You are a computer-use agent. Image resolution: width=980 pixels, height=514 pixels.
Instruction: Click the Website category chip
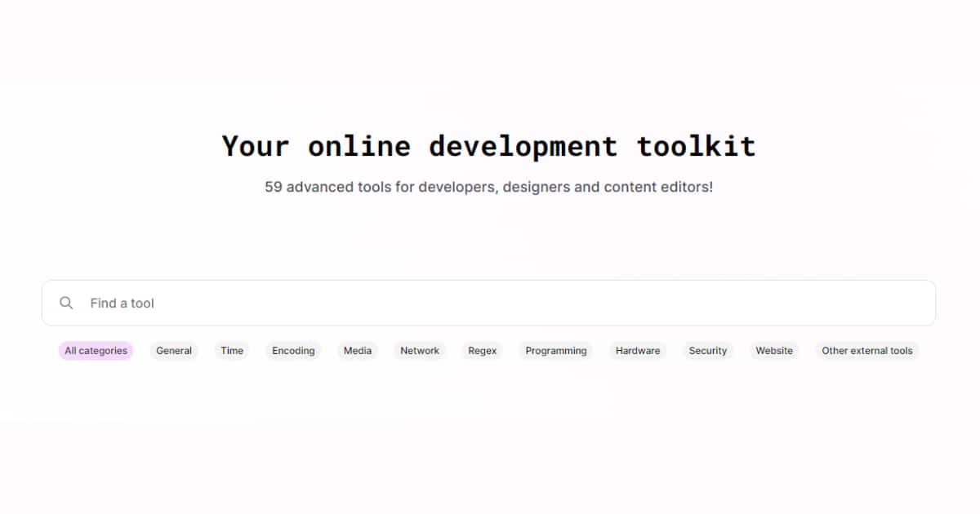774,351
